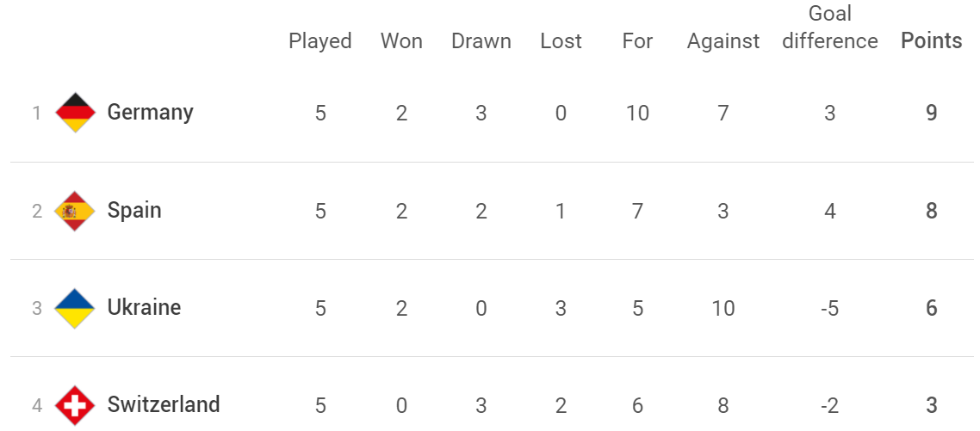Click the Against column header

723,42
